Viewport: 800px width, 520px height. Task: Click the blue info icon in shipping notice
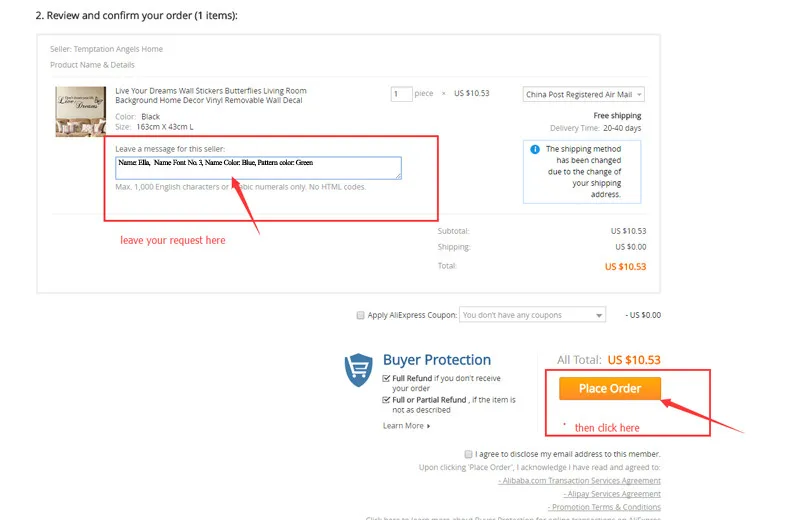click(535, 150)
